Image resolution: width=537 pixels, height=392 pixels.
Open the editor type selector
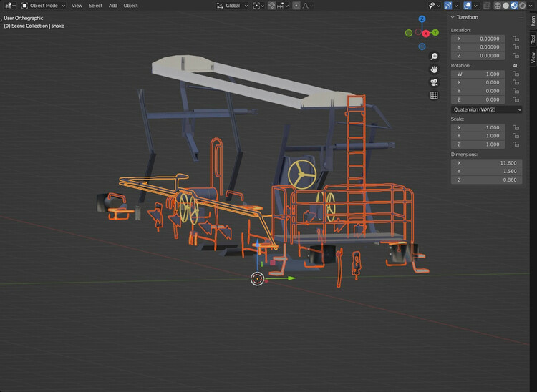click(x=10, y=6)
